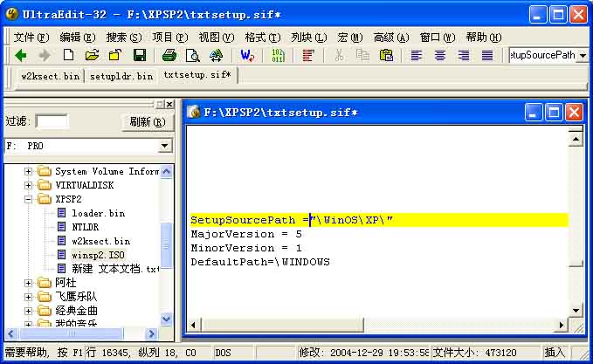Click the loader.bin file icon in tree
Viewport: 593px width, 364px height.
62,213
